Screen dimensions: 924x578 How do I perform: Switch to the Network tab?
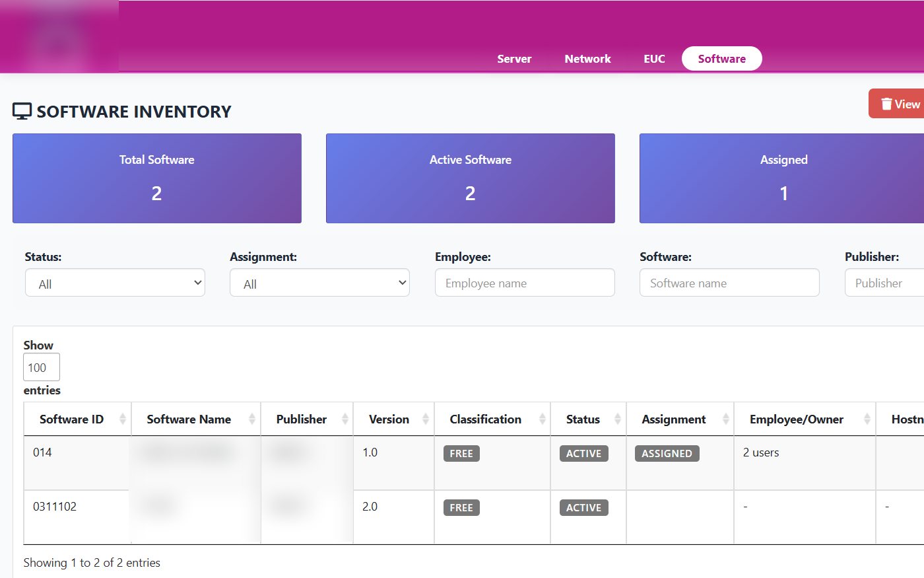pos(587,59)
